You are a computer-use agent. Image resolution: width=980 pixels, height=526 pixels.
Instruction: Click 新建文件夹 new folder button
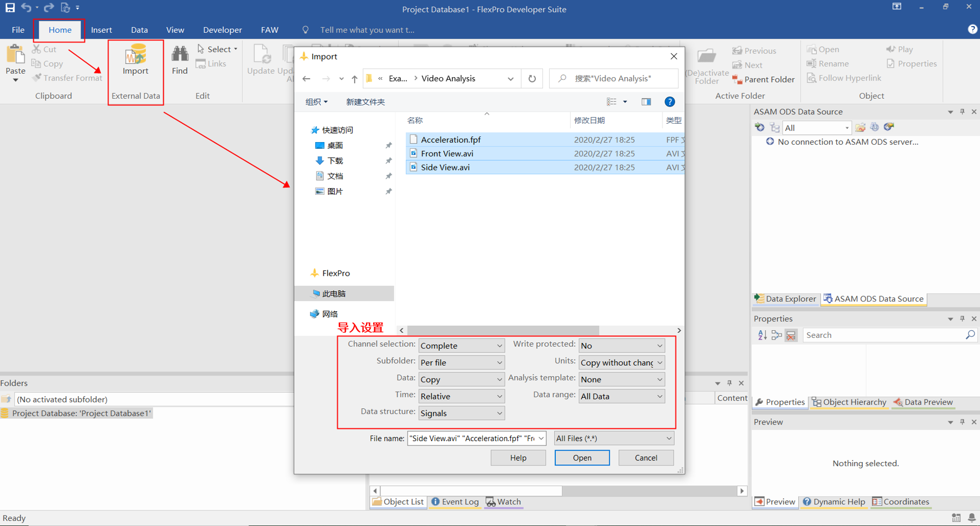365,102
